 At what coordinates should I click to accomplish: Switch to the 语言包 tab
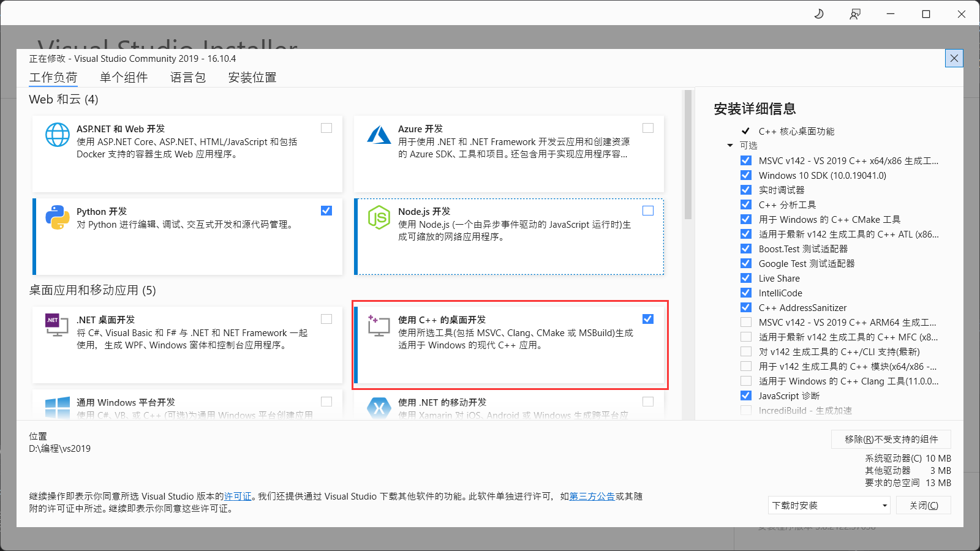[188, 77]
